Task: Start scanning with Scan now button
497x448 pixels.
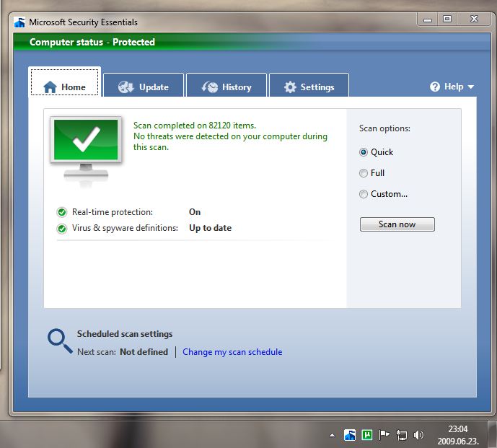Action: pos(397,224)
